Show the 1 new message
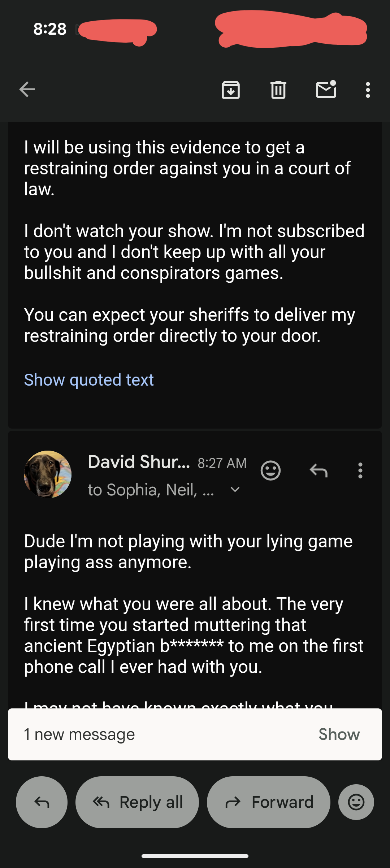 339,734
